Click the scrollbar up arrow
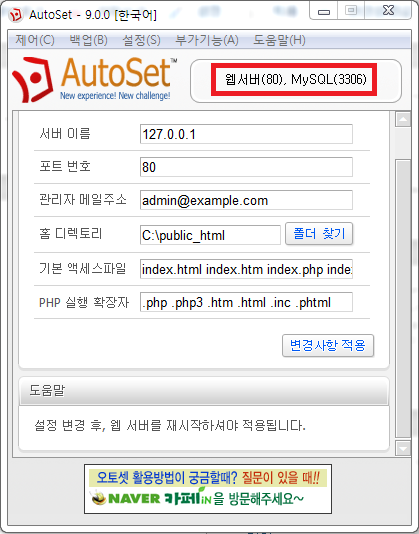The width and height of the screenshot is (419, 534). pyautogui.click(x=403, y=119)
